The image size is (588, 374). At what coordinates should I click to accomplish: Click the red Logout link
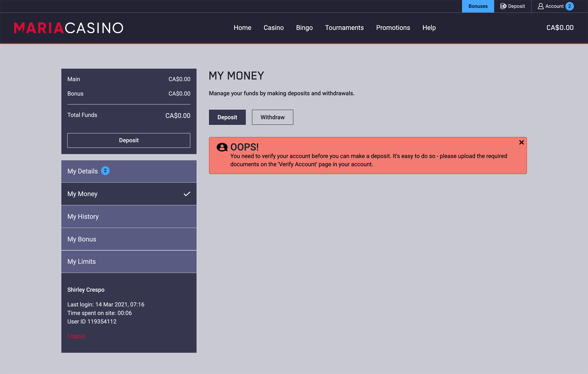coord(76,336)
